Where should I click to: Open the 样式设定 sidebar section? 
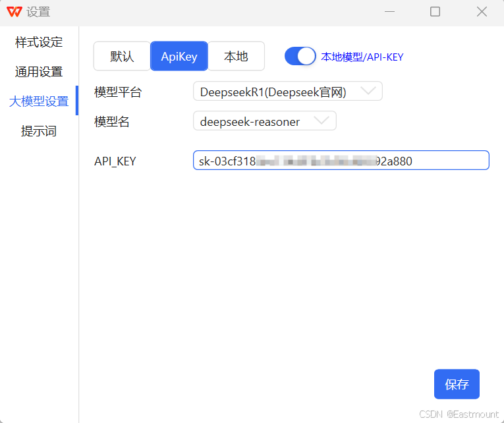point(39,42)
